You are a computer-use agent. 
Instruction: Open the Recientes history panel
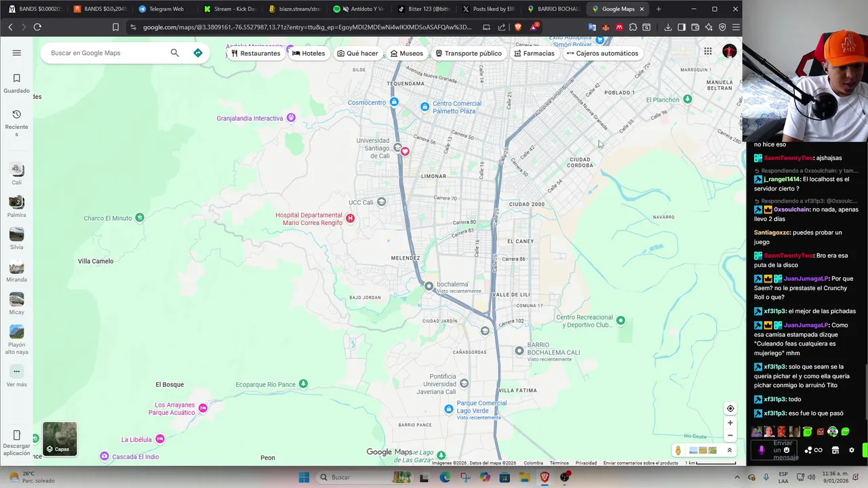[17, 123]
